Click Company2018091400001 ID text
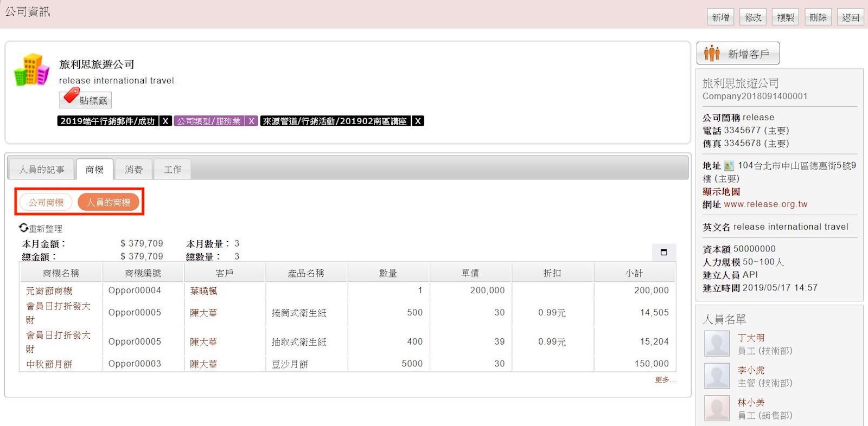This screenshot has height=426, width=868. pos(755,96)
